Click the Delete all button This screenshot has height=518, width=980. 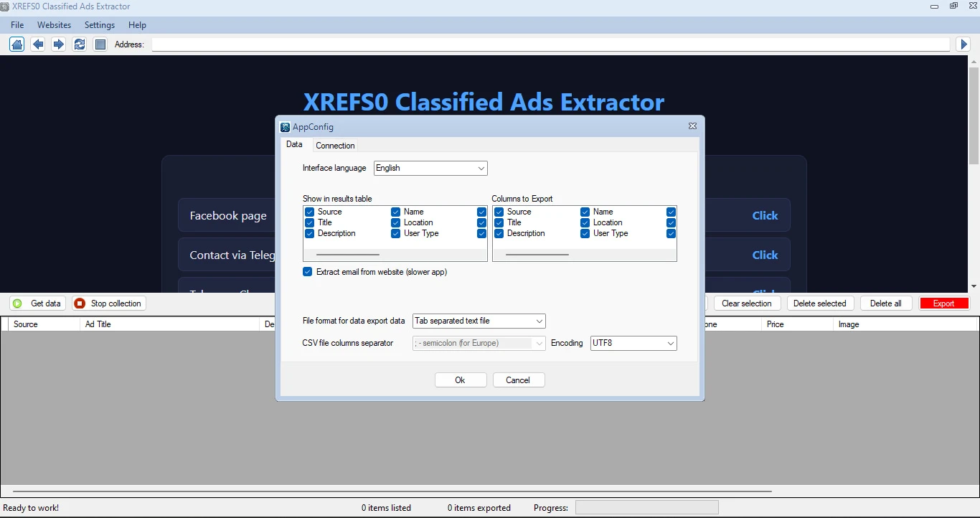point(886,303)
